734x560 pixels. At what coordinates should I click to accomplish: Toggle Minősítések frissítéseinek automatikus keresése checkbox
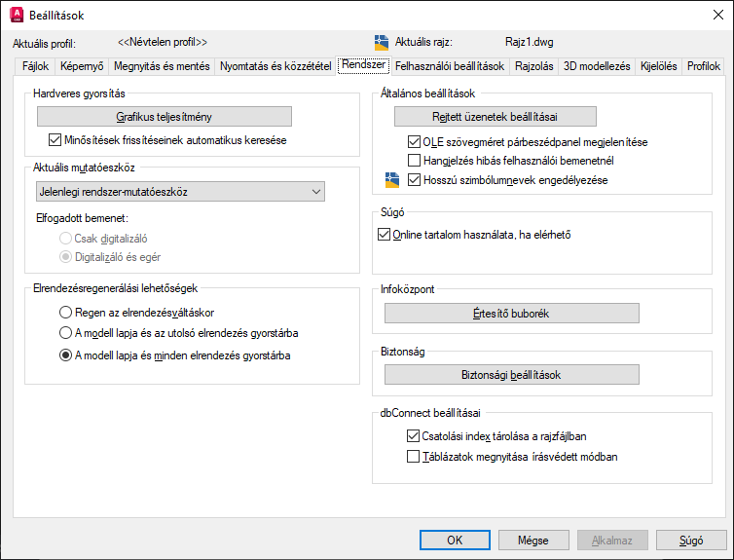(x=55, y=140)
